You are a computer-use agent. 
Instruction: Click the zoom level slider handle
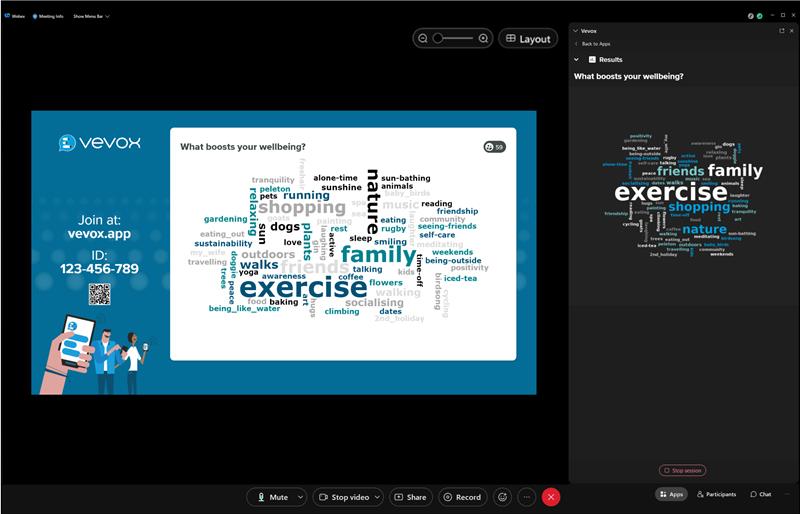439,38
